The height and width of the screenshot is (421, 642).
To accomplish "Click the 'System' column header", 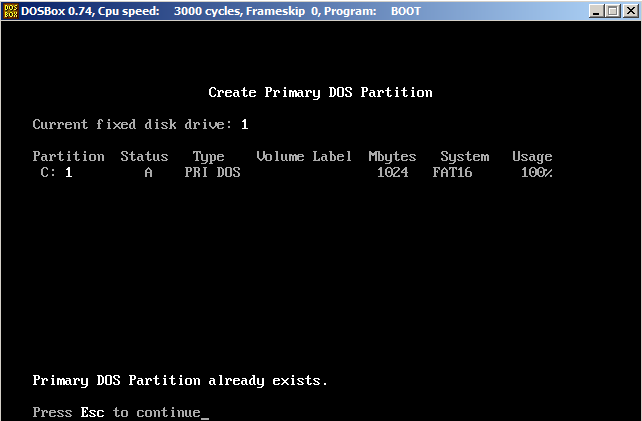I will [x=464, y=157].
